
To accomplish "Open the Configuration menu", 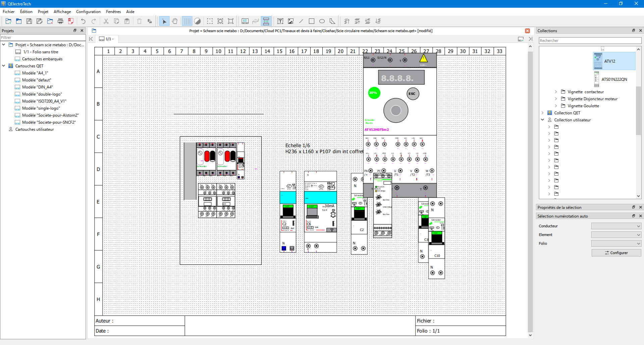I will click(88, 12).
